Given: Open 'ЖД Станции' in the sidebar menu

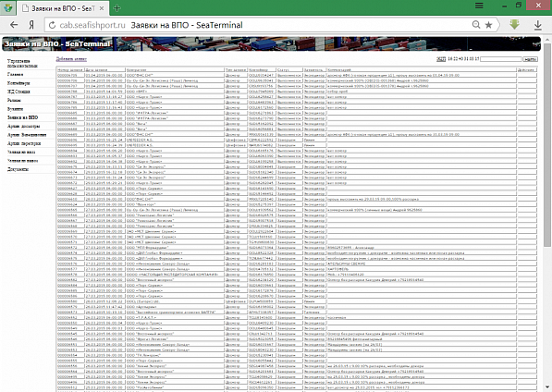Looking at the screenshot, I should point(18,92).
